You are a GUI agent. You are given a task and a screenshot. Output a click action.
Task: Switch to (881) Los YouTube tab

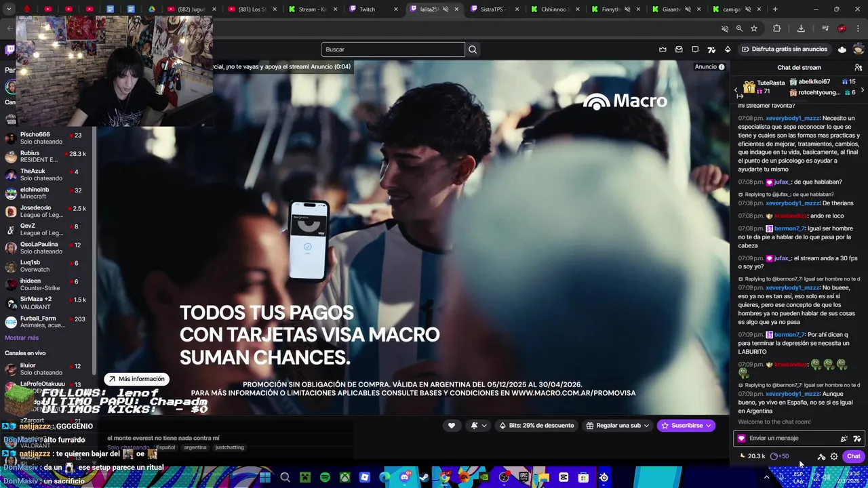pyautogui.click(x=251, y=9)
